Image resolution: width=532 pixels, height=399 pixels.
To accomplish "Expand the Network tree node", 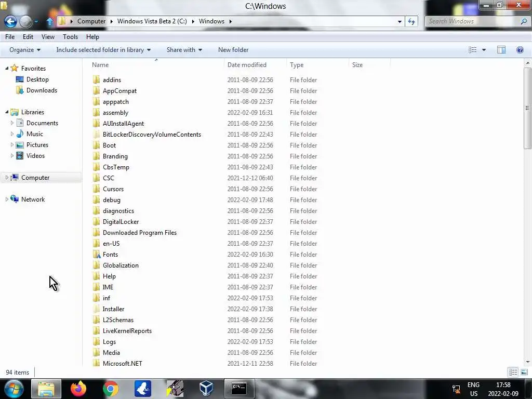I will pos(7,199).
